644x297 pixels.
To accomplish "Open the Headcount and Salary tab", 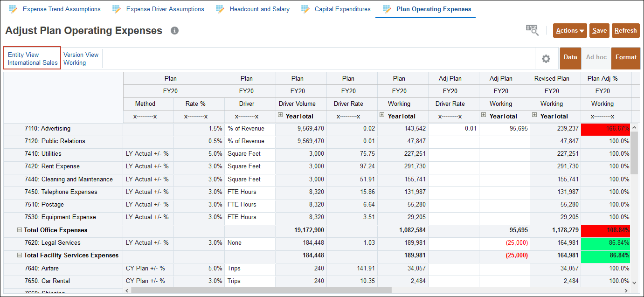I will click(259, 9).
